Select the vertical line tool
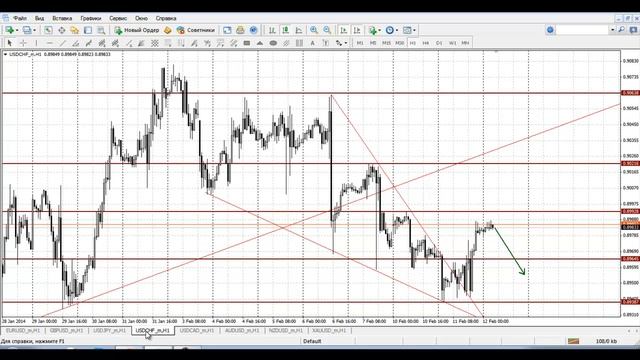Screen dimensions: 640x360 pyautogui.click(x=36, y=43)
